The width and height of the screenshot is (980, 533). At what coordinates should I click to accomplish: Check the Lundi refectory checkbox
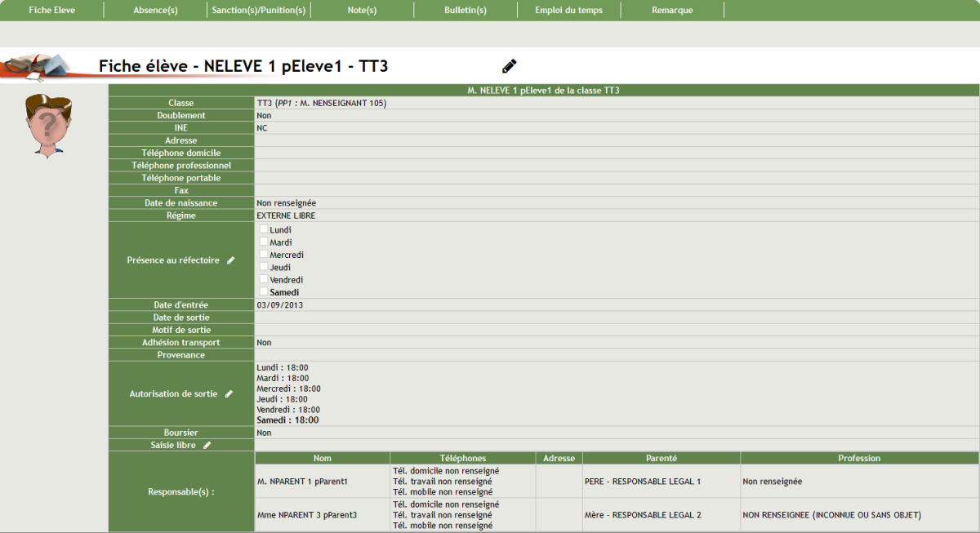click(264, 229)
